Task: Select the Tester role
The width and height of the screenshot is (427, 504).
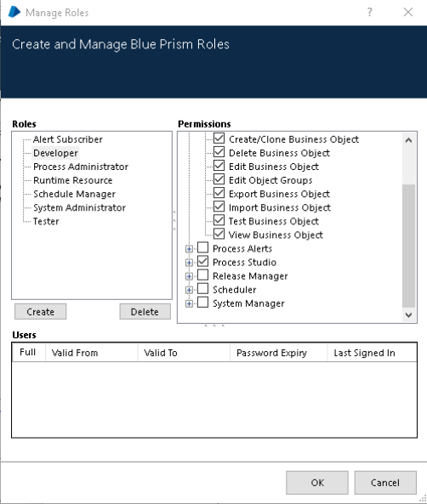Action: (46, 222)
